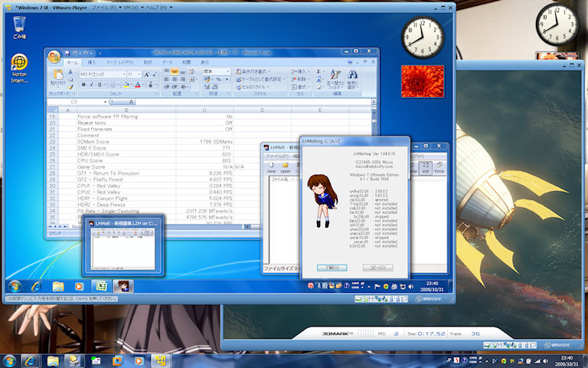Open the VMware Player VM menu
Viewport: 588px width, 368px height.
coord(134,7)
